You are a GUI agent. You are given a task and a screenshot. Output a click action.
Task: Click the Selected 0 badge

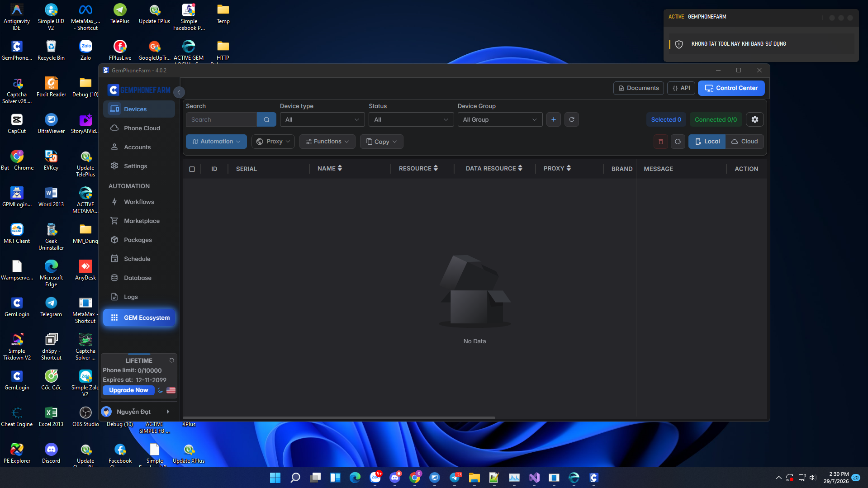[666, 119]
